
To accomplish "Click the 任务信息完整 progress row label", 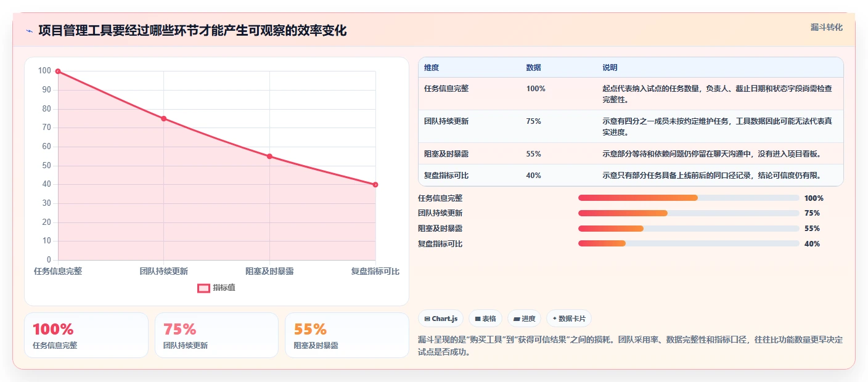I will (x=440, y=198).
